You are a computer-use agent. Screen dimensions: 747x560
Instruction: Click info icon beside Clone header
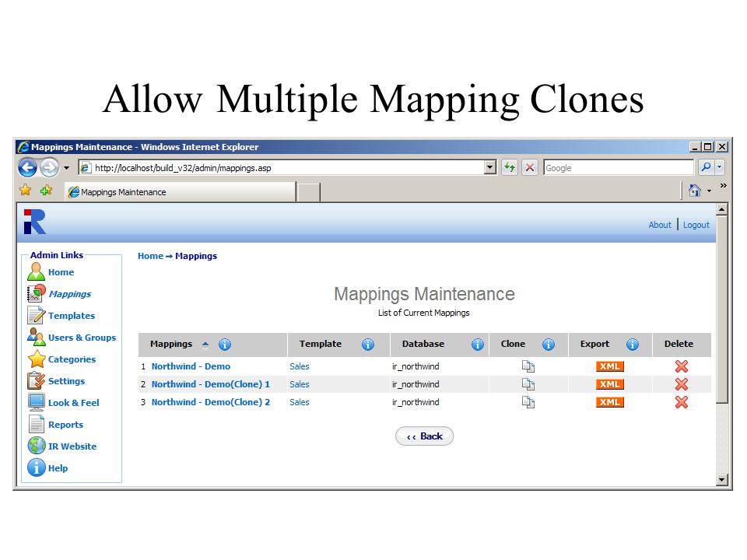click(549, 345)
